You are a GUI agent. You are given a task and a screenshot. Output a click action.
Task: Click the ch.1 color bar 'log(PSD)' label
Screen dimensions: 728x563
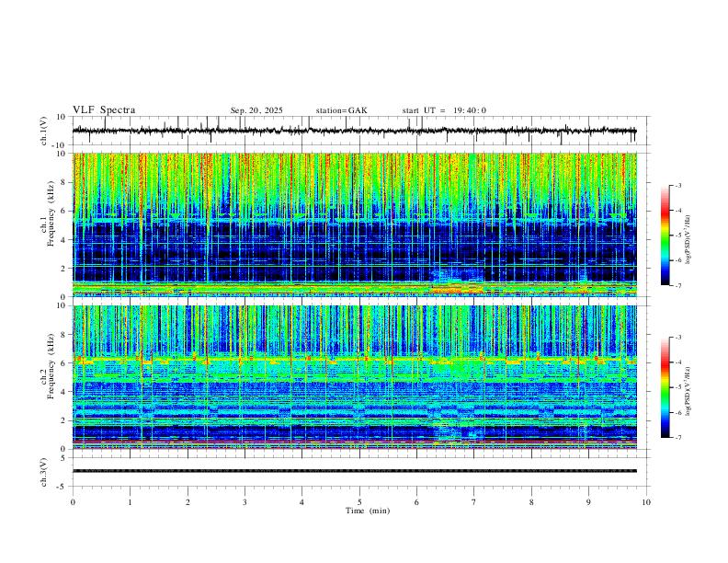tap(688, 239)
